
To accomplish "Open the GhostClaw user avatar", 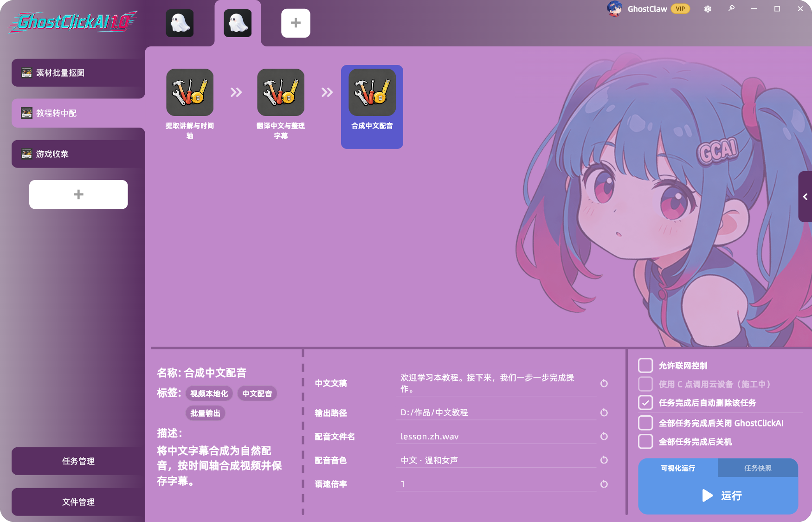I will tap(614, 9).
